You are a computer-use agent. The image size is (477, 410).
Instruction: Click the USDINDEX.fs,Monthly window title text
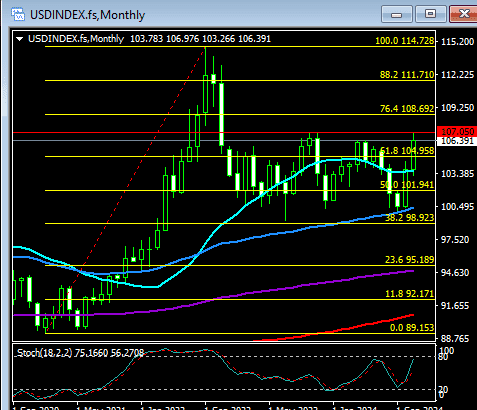[x=87, y=15]
